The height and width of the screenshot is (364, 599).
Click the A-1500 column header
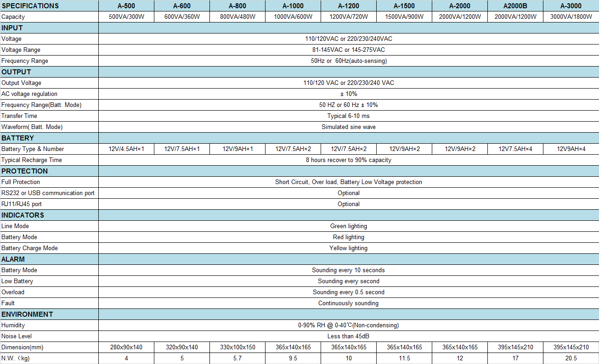coord(404,6)
